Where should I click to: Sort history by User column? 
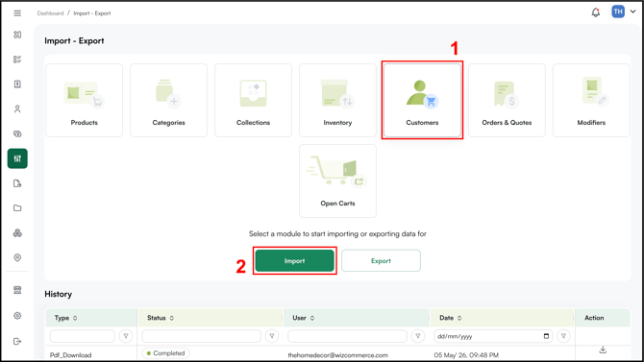point(312,318)
